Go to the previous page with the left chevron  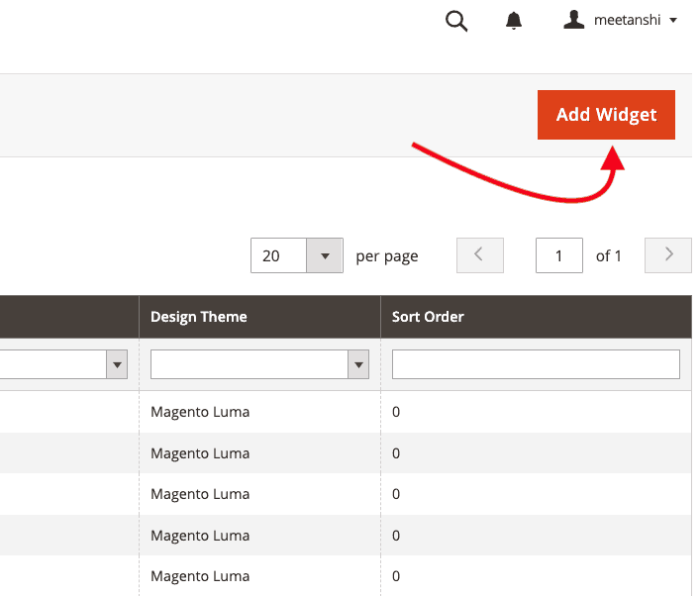point(480,255)
